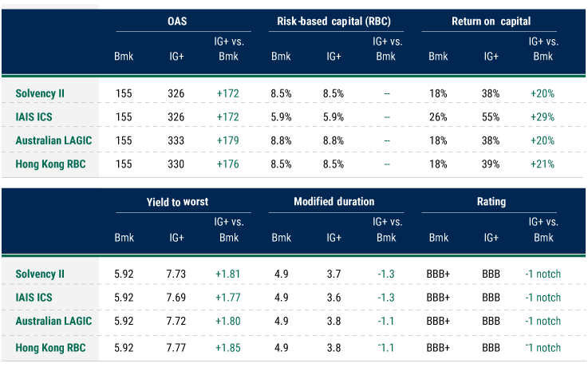Click the 3.6 modified duration for IAIS ICS
Image resolution: width=588 pixels, height=383 pixels.
click(333, 298)
